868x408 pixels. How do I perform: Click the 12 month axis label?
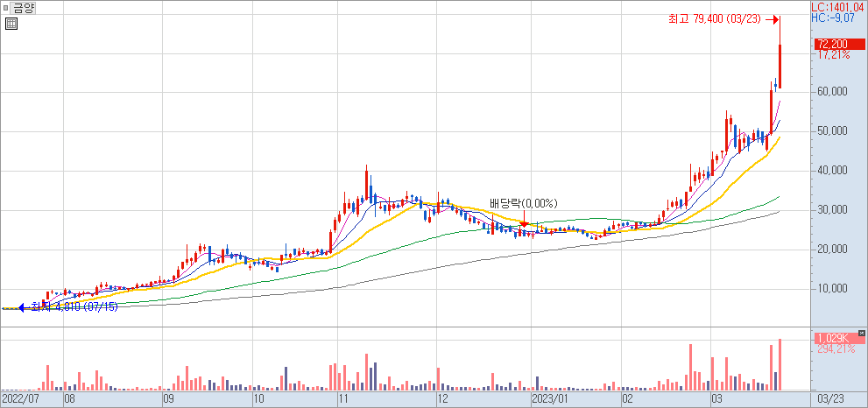(442, 398)
